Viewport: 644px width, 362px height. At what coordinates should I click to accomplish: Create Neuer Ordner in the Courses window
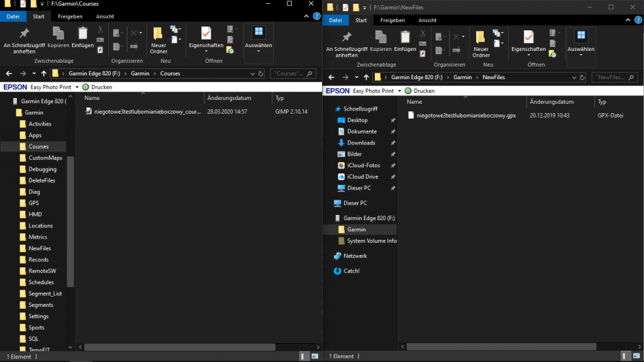point(158,38)
